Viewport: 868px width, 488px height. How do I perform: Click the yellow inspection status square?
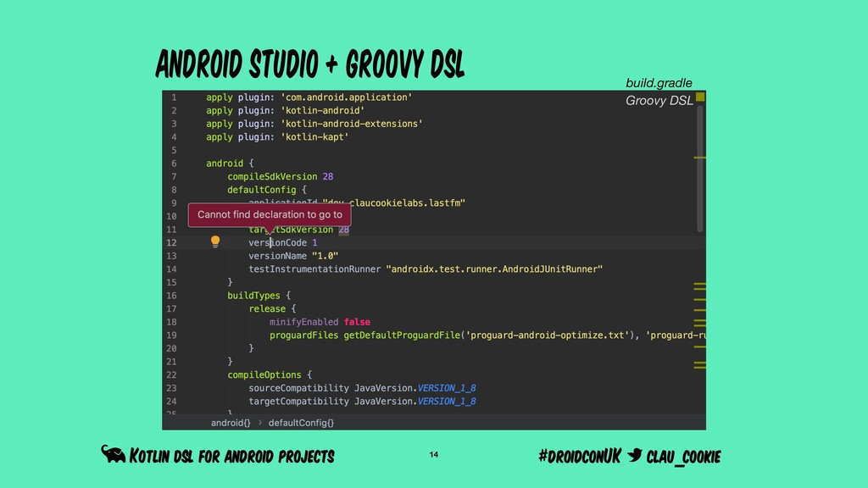tap(700, 97)
